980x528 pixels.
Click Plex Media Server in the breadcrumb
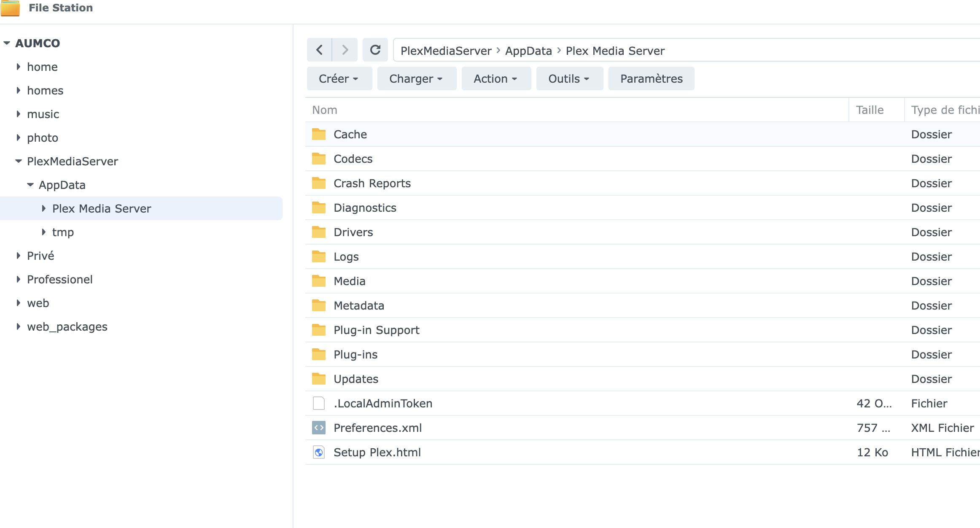click(x=615, y=51)
